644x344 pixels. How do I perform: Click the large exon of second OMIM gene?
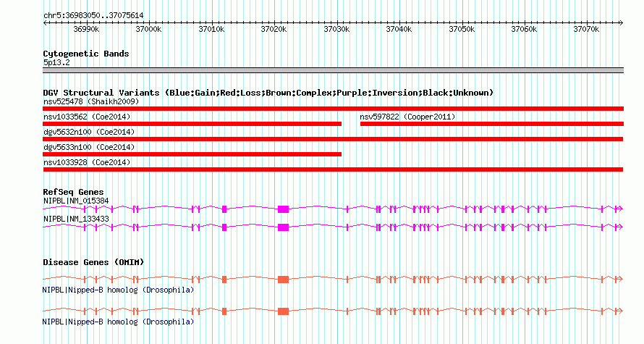284,311
